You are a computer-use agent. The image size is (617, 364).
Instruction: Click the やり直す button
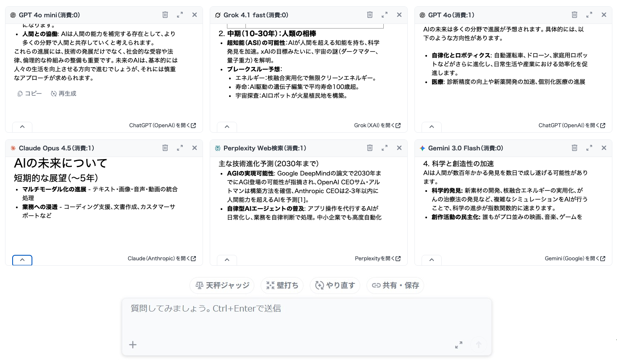[x=335, y=285]
